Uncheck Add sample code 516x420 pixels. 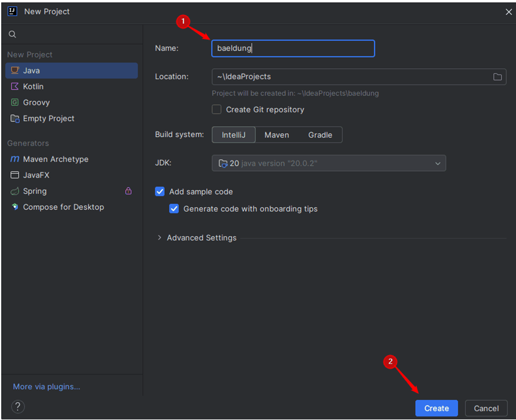[x=160, y=191]
